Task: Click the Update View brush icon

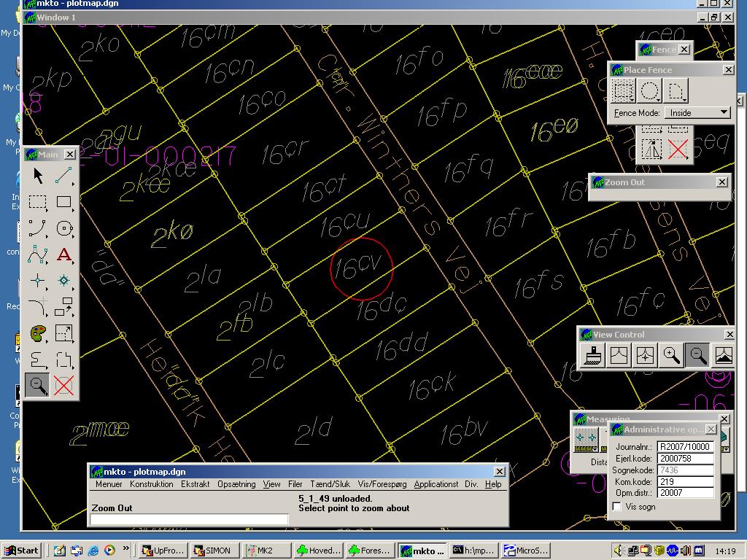Action: pyautogui.click(x=592, y=355)
